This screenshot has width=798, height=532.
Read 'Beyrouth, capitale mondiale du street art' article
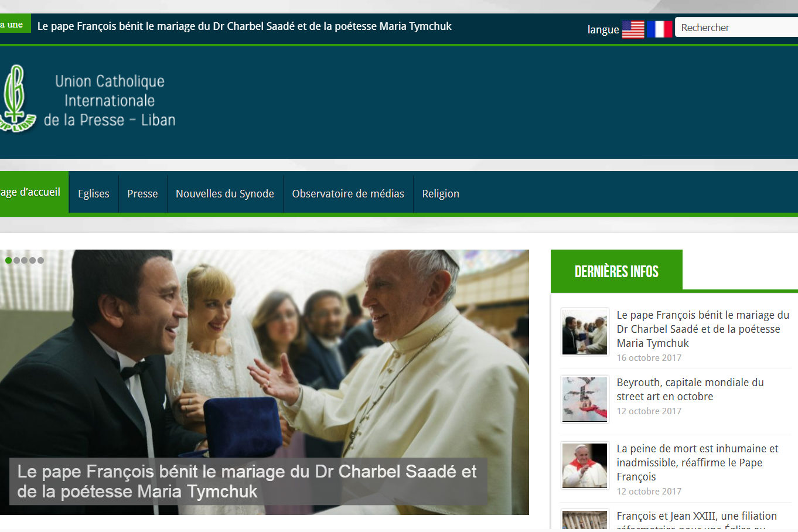pos(690,390)
